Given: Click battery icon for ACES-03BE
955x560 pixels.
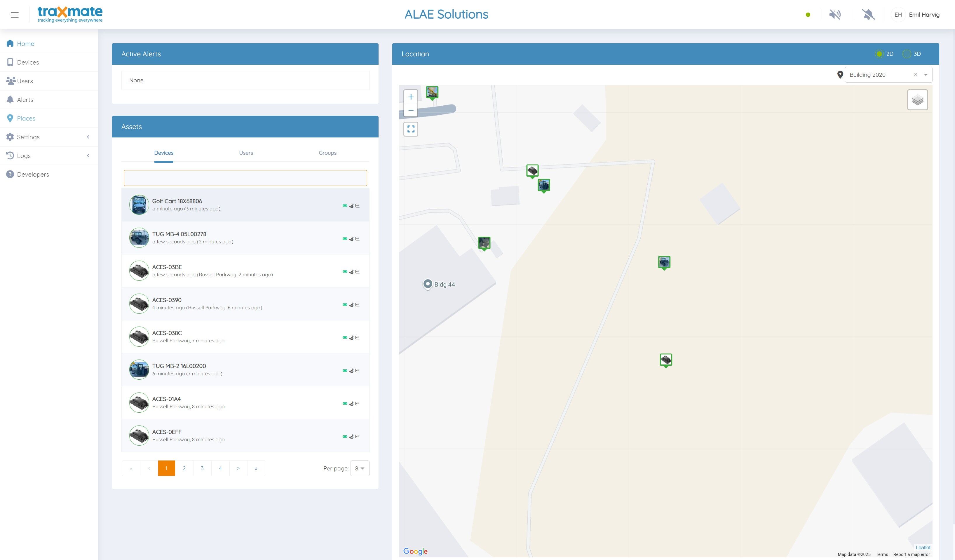Looking at the screenshot, I should pos(345,272).
